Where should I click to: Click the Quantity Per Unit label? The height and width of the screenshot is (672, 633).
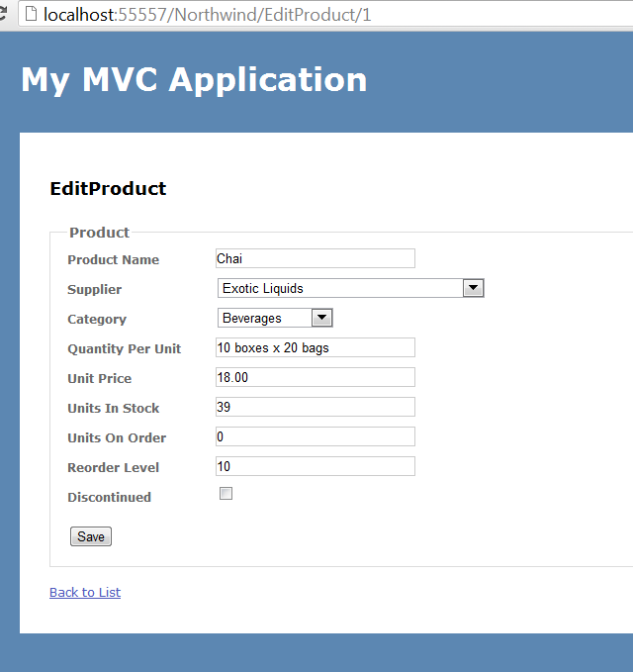[x=125, y=348]
